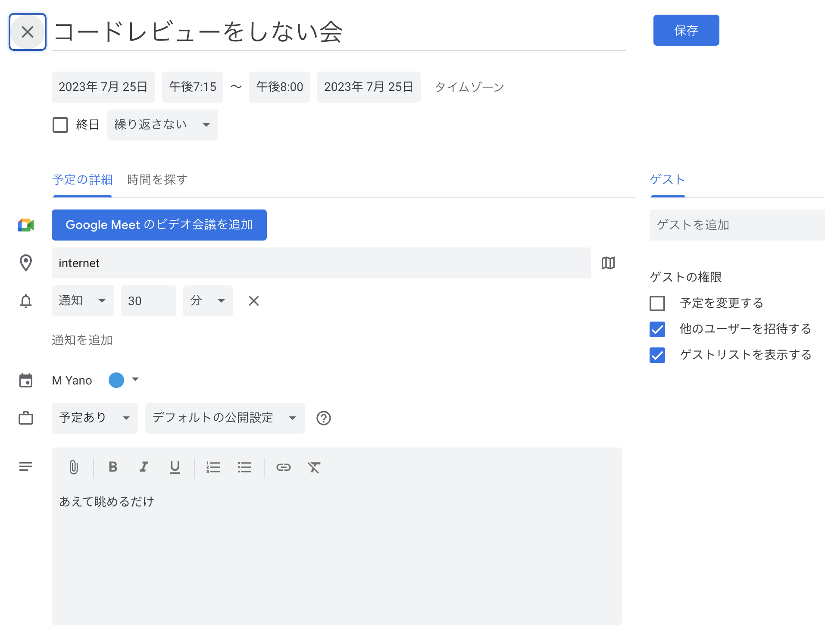The height and width of the screenshot is (644, 825).
Task: Open the visibility help question mark
Action: pos(324,418)
